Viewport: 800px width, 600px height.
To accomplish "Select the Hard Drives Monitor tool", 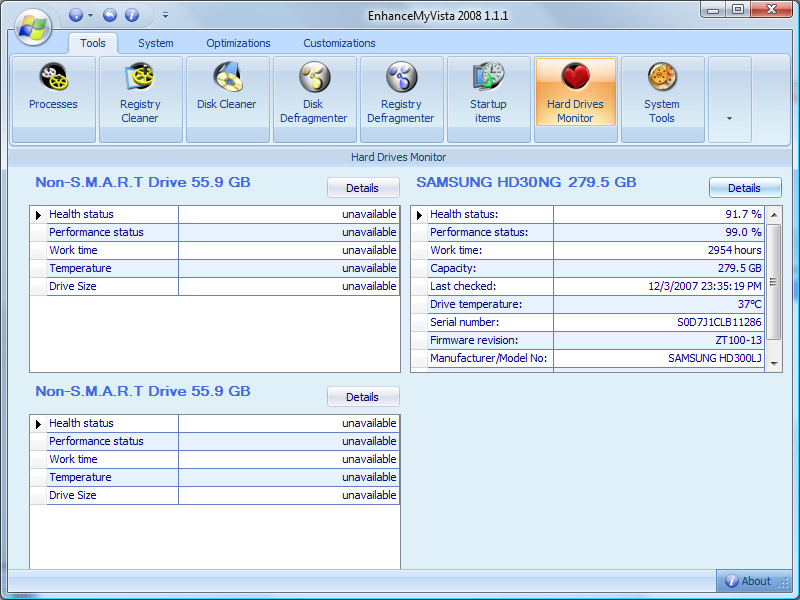I will (x=576, y=93).
